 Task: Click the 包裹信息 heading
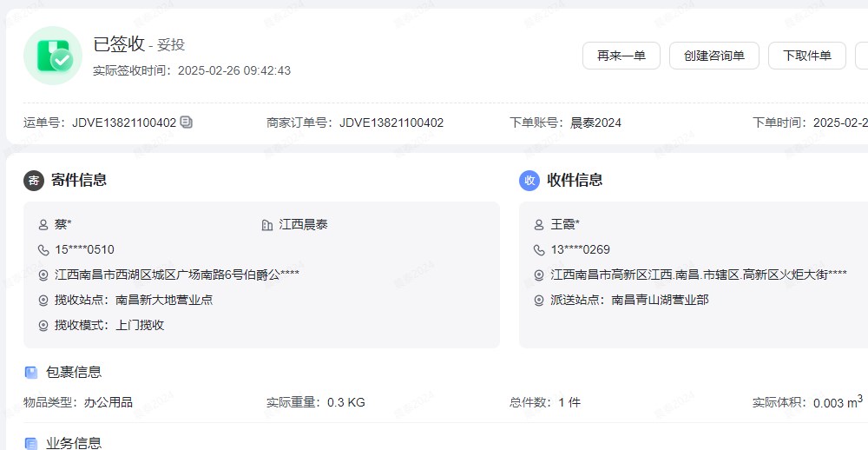tap(74, 372)
